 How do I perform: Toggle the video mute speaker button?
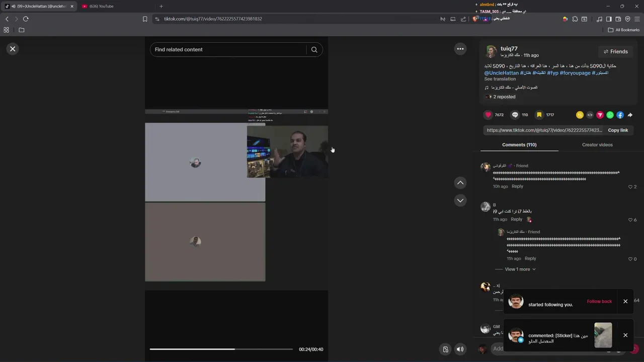[460, 349]
